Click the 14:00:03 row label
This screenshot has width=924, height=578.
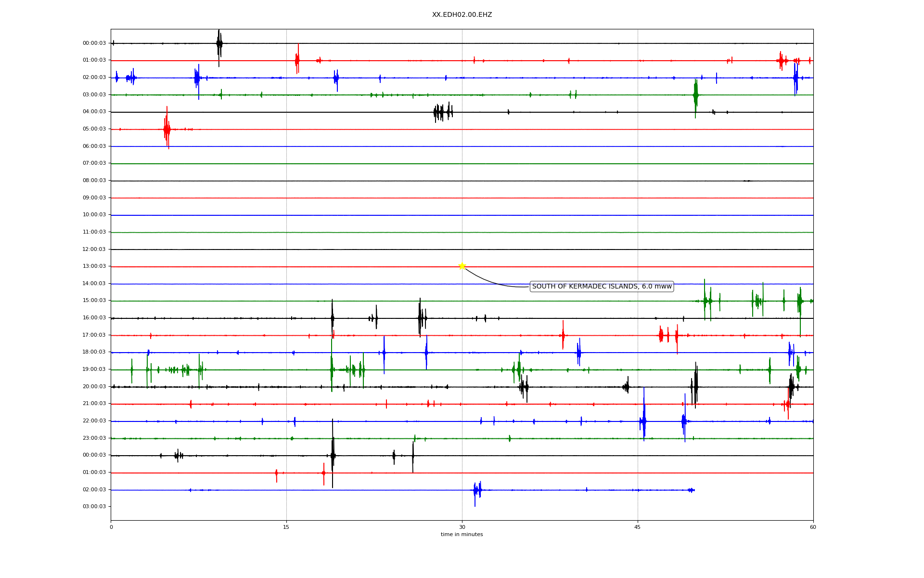(94, 284)
